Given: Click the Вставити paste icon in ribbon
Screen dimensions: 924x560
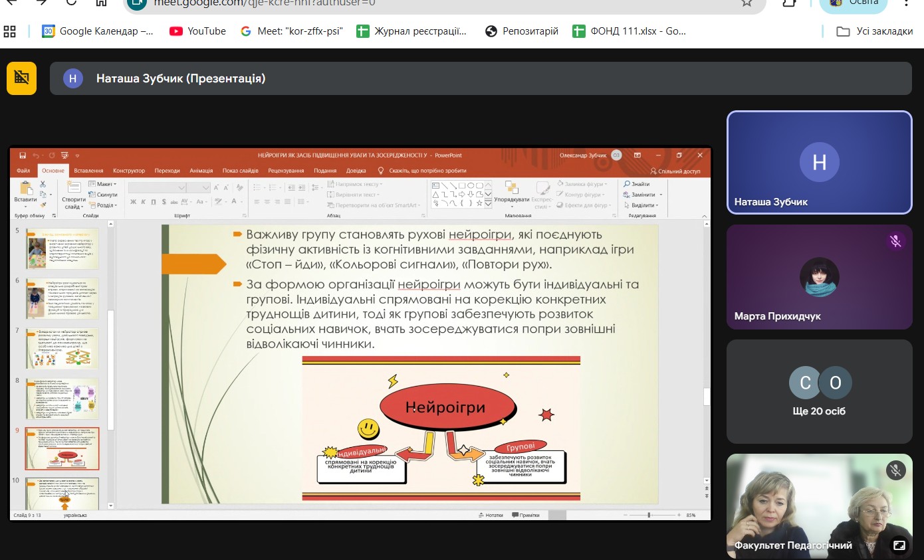Looking at the screenshot, I should (x=26, y=190).
